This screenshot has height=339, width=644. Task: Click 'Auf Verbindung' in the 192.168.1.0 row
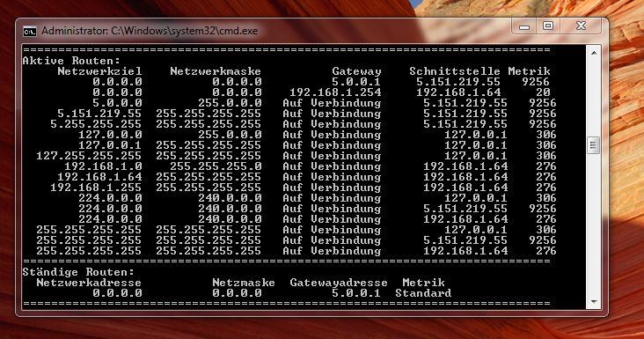point(332,166)
